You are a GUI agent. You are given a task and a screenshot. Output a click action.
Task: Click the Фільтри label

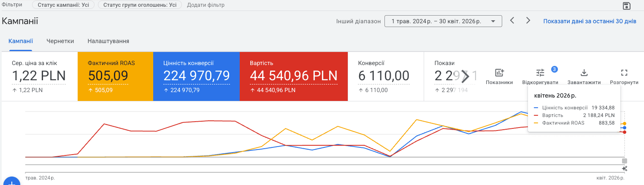pyautogui.click(x=12, y=4)
